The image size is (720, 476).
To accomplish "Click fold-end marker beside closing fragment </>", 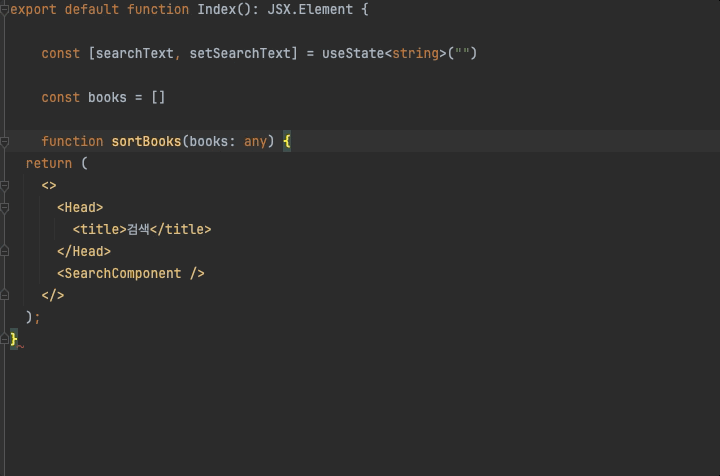I will (5, 295).
